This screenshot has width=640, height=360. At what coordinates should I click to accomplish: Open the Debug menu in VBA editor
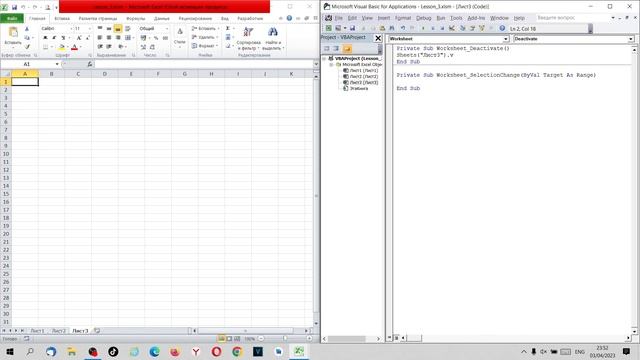coord(423,18)
